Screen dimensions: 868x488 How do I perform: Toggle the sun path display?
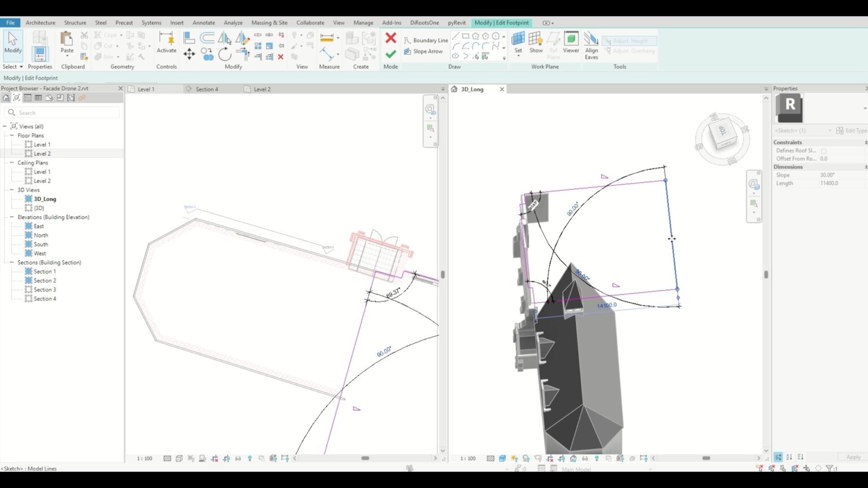(513, 458)
